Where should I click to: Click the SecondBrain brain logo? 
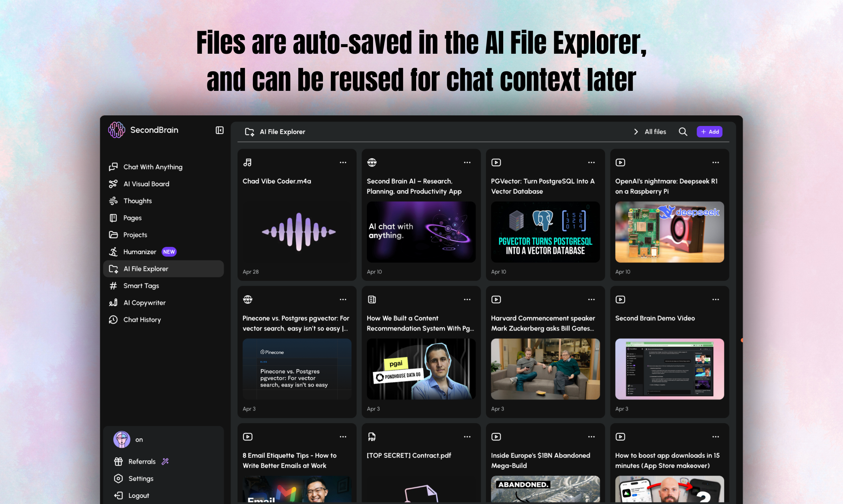[x=116, y=130]
